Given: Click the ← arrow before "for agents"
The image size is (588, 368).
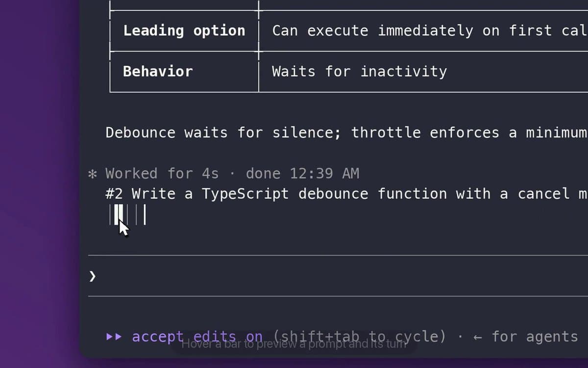Looking at the screenshot, I should tap(478, 337).
